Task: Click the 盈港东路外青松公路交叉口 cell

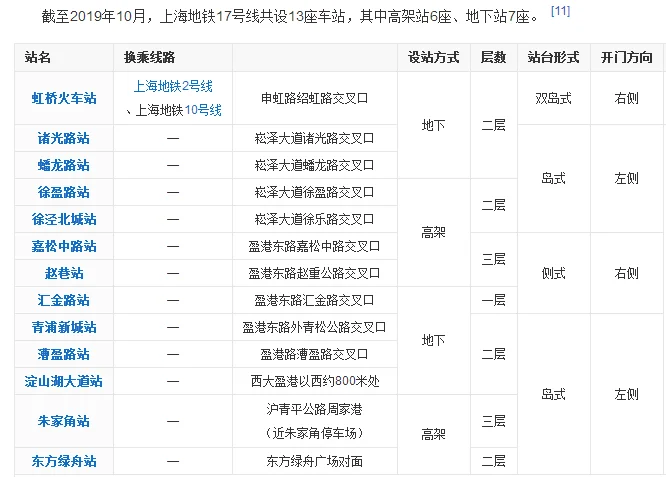Action: (x=315, y=327)
